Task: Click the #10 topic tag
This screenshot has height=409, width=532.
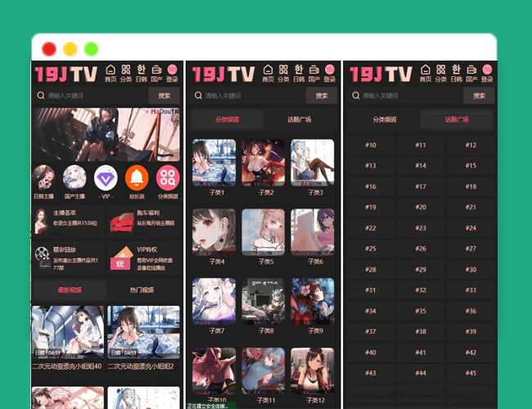Action: 370,145
